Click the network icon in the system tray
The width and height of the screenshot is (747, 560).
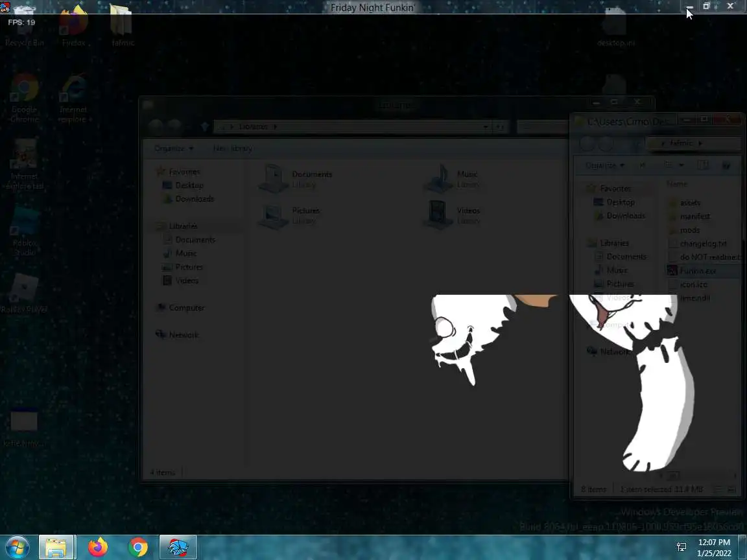click(682, 547)
